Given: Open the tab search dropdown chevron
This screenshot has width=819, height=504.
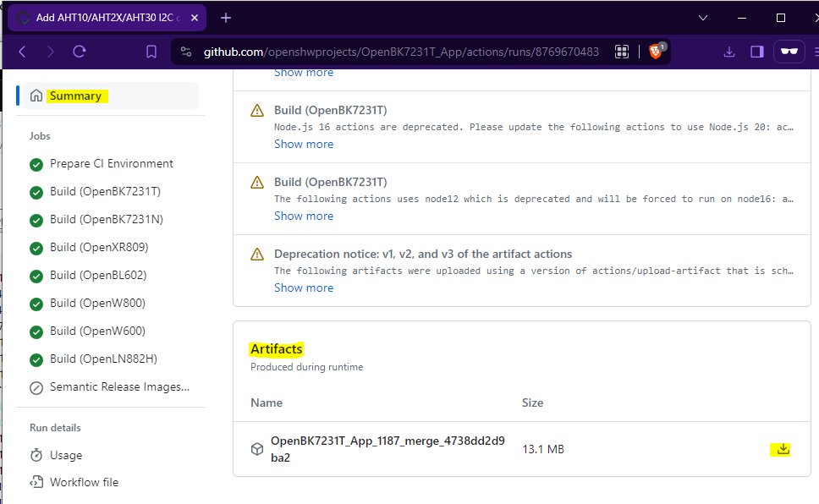Looking at the screenshot, I should point(703,18).
